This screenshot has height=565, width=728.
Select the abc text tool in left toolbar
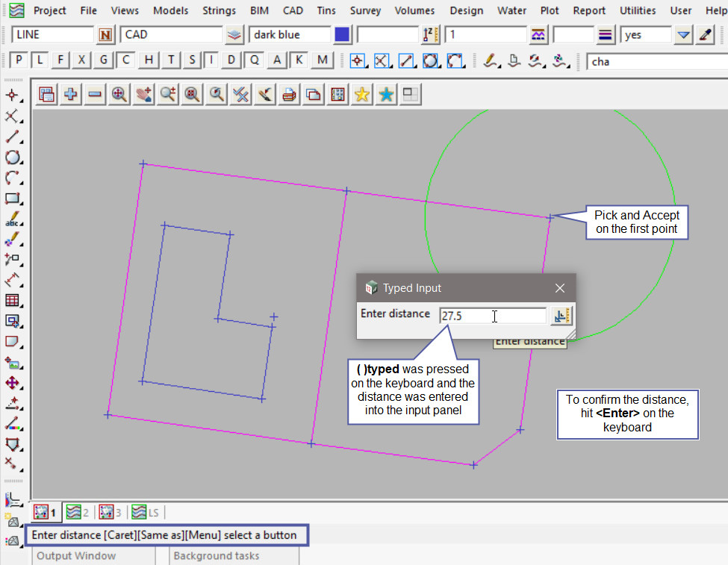click(12, 220)
